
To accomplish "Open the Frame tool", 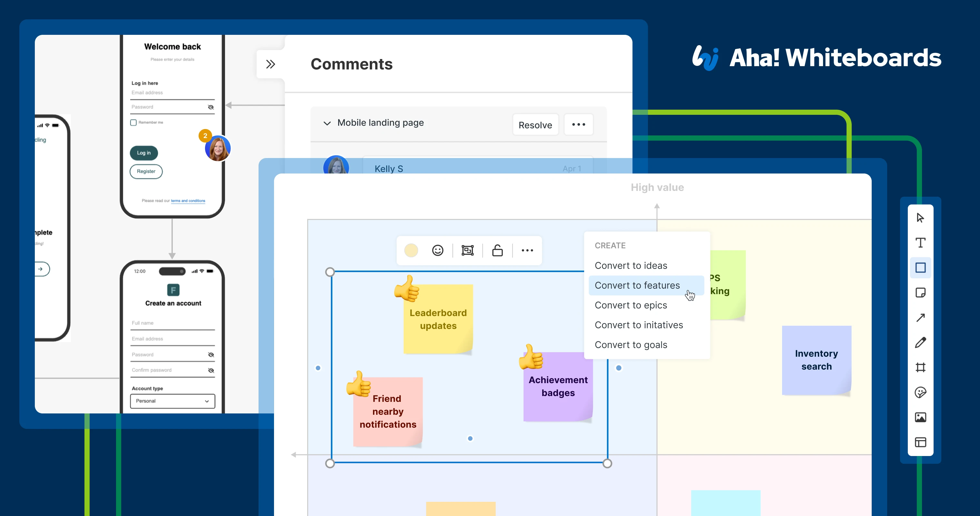I will point(921,368).
